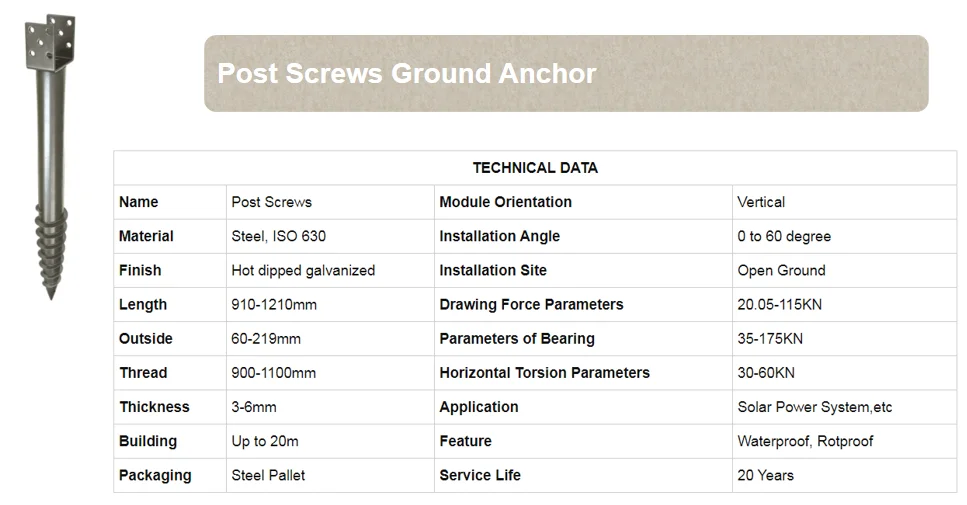Click the 'Solar Power System,etc' application value
Viewport: 967px width, 505px height.
815,407
